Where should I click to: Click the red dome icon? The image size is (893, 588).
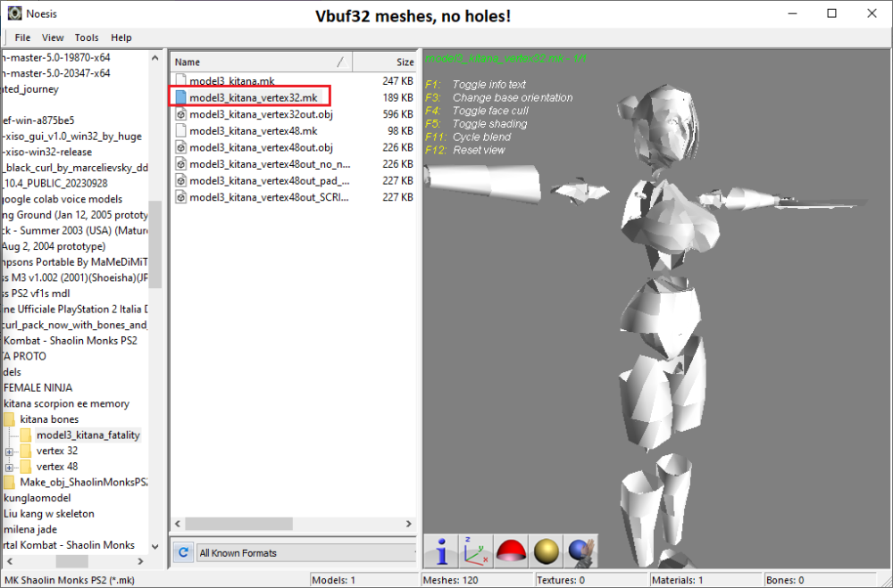(511, 551)
